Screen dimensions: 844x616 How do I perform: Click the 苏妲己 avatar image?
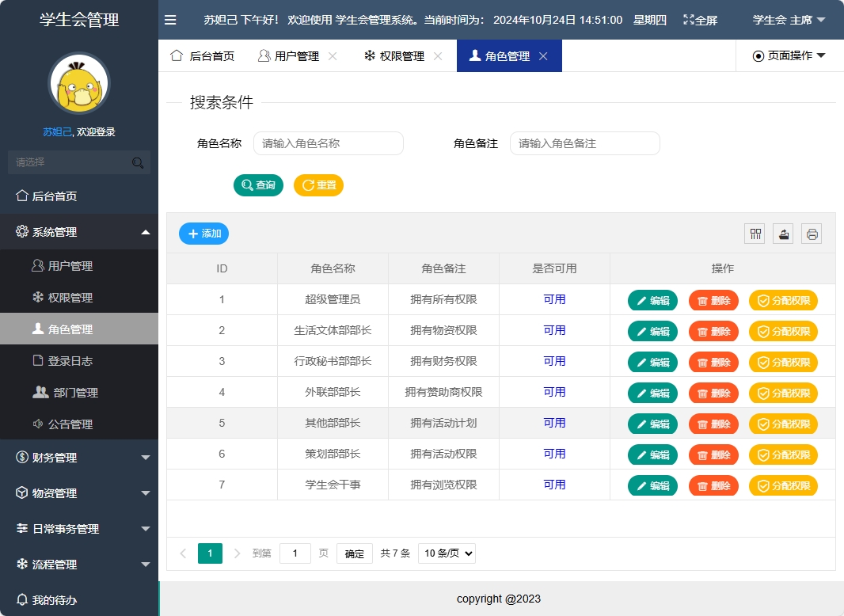[78, 82]
